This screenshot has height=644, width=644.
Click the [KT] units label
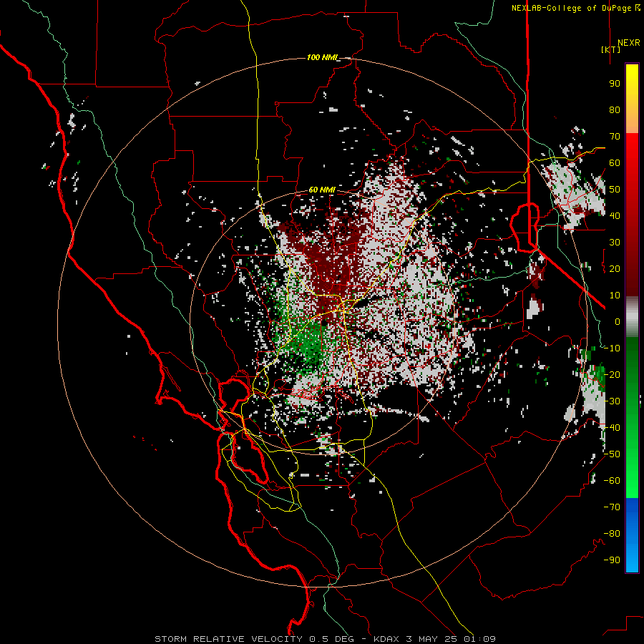(611, 49)
